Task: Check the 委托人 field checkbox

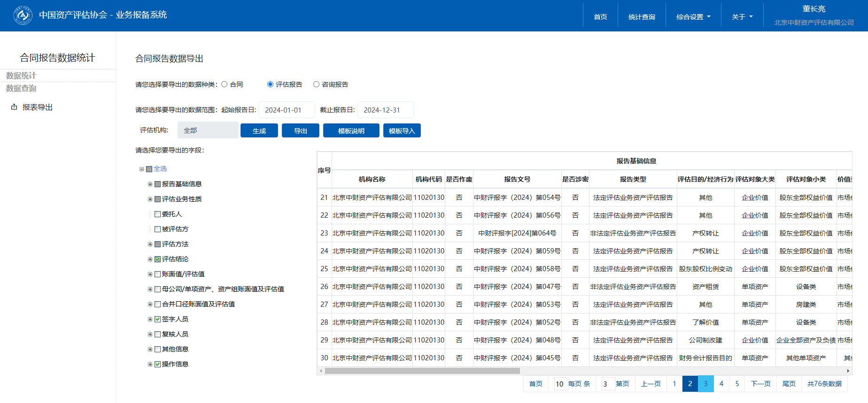Action: pos(158,214)
